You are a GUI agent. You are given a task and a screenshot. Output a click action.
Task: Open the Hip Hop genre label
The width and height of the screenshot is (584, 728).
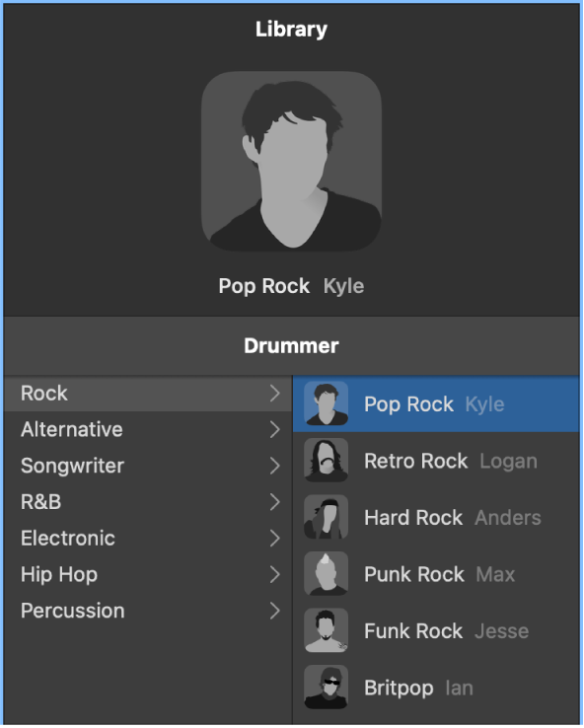59,575
